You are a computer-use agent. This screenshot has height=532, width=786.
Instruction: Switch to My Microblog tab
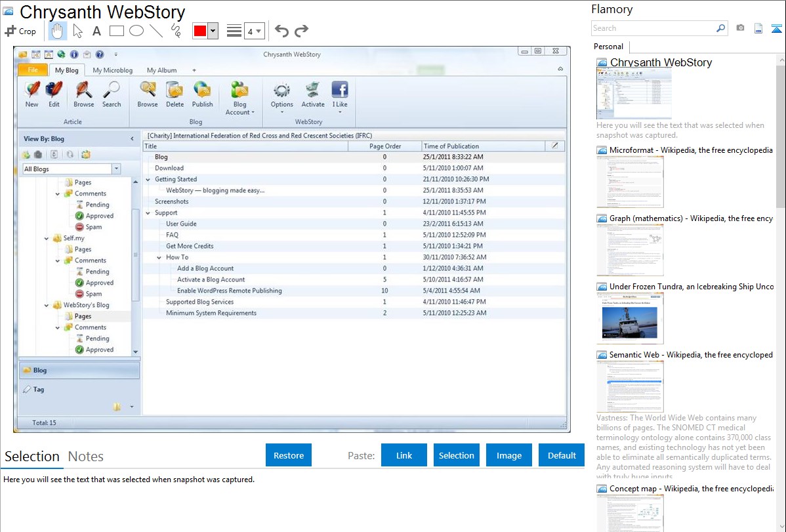coord(113,70)
